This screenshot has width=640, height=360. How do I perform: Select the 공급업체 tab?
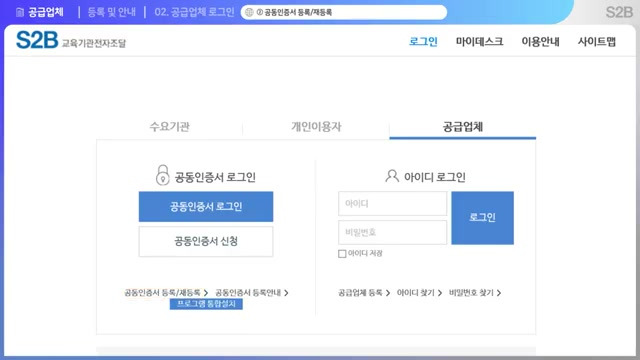click(462, 127)
